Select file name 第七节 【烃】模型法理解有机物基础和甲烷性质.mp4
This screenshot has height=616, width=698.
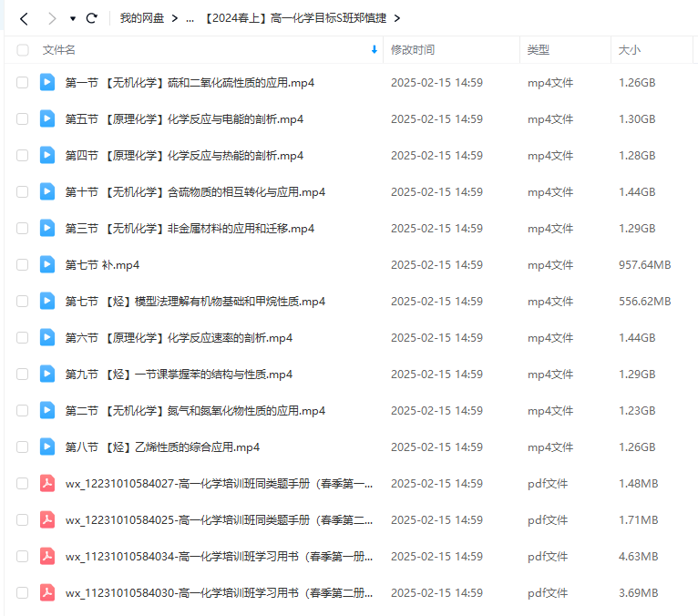pyautogui.click(x=195, y=302)
